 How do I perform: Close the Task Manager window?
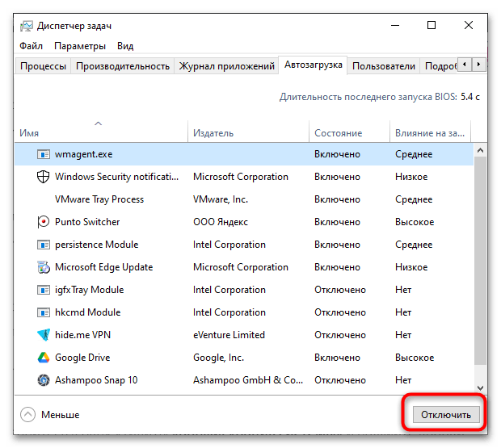tap(469, 26)
